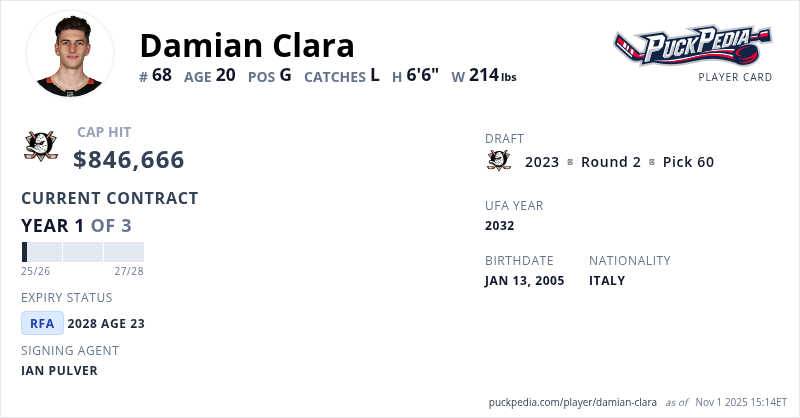Click the Damian Clara name heading
800x418 pixels.
pyautogui.click(x=247, y=46)
